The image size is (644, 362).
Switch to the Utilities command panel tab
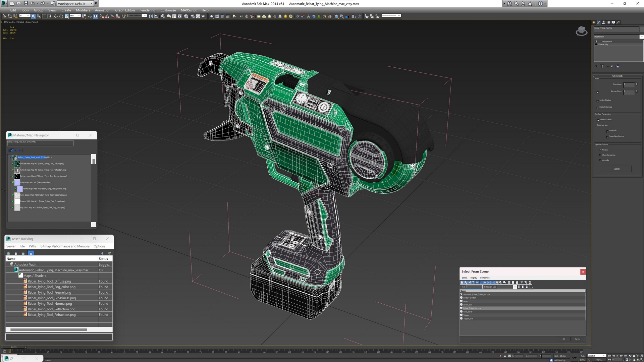point(618,22)
